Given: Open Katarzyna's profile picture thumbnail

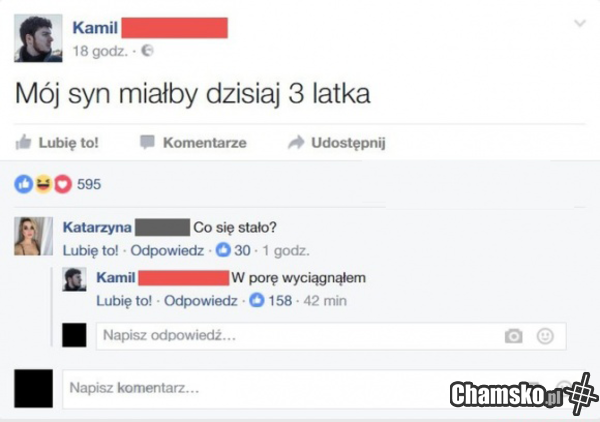Looking at the screenshot, I should 34,236.
